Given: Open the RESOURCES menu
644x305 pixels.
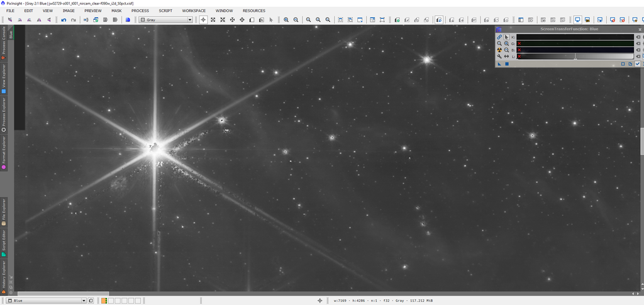Looking at the screenshot, I should [x=254, y=11].
